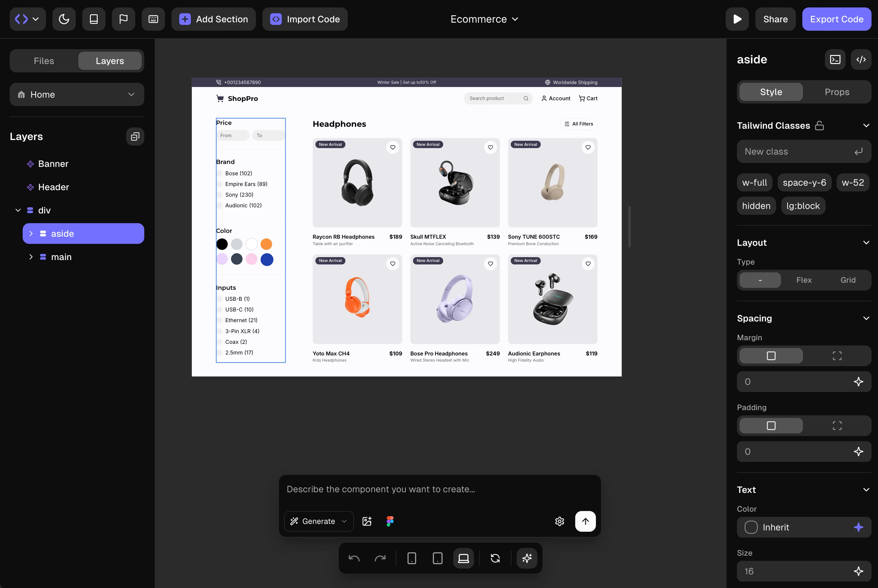Open the Ecommerce project dropdown
This screenshot has height=588, width=878.
tap(484, 19)
